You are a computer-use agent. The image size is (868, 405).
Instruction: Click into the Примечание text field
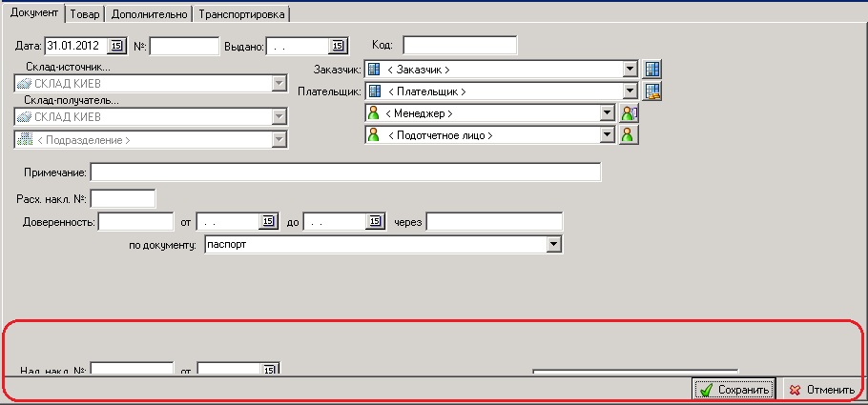[345, 172]
